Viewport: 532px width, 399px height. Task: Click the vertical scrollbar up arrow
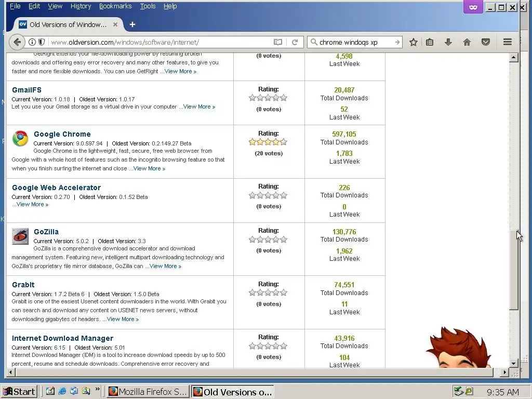tap(513, 57)
